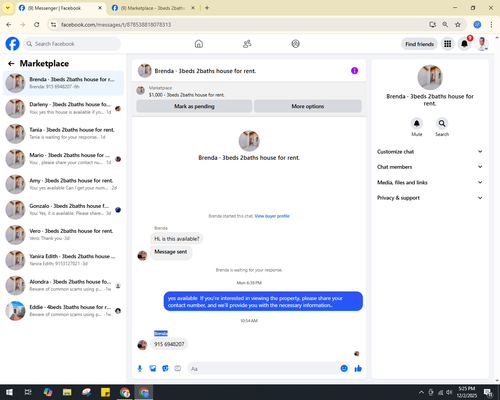This screenshot has height=400, width=500.
Task: Open Task View on the taskbar
Action: point(28,392)
